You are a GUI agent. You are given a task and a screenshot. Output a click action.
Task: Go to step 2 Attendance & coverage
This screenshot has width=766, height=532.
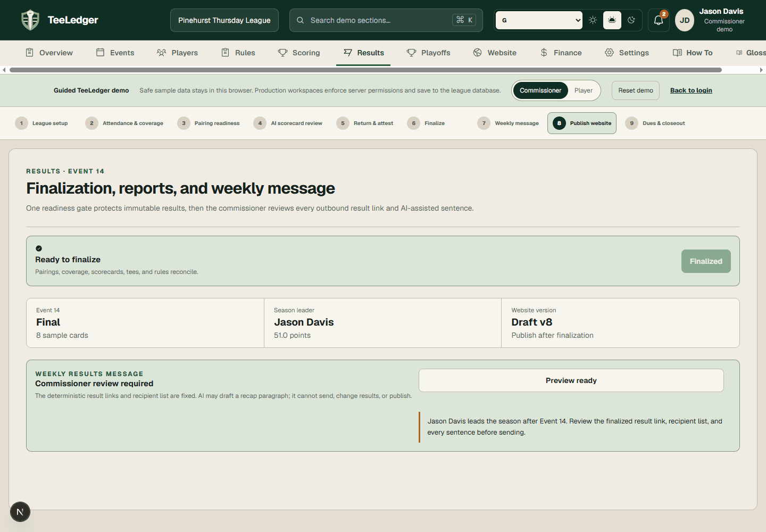125,123
